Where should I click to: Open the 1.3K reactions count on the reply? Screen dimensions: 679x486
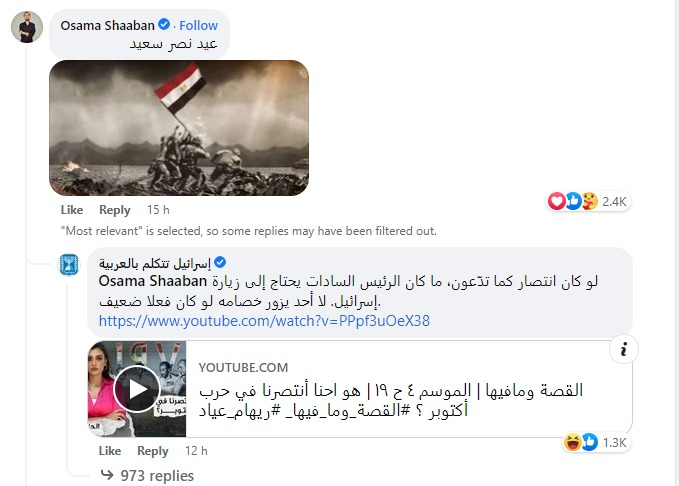[614, 443]
